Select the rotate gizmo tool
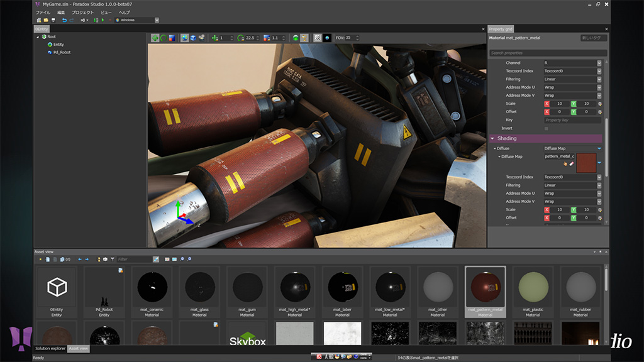 tap(164, 38)
